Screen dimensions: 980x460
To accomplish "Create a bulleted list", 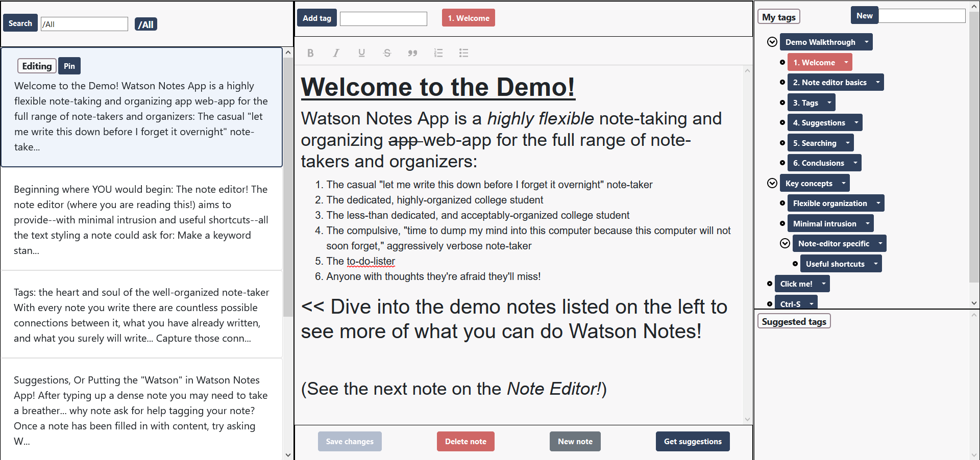I will 463,53.
